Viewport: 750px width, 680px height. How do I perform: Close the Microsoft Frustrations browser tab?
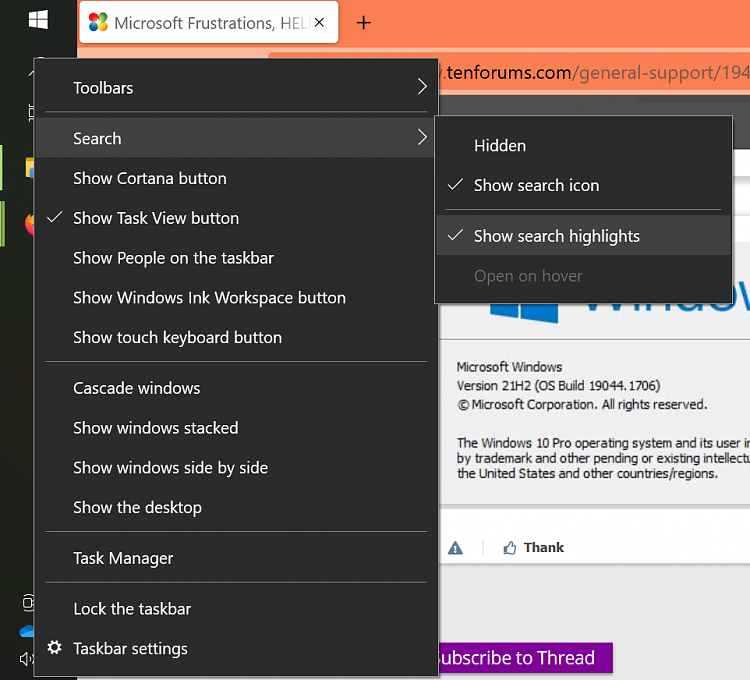tap(319, 22)
